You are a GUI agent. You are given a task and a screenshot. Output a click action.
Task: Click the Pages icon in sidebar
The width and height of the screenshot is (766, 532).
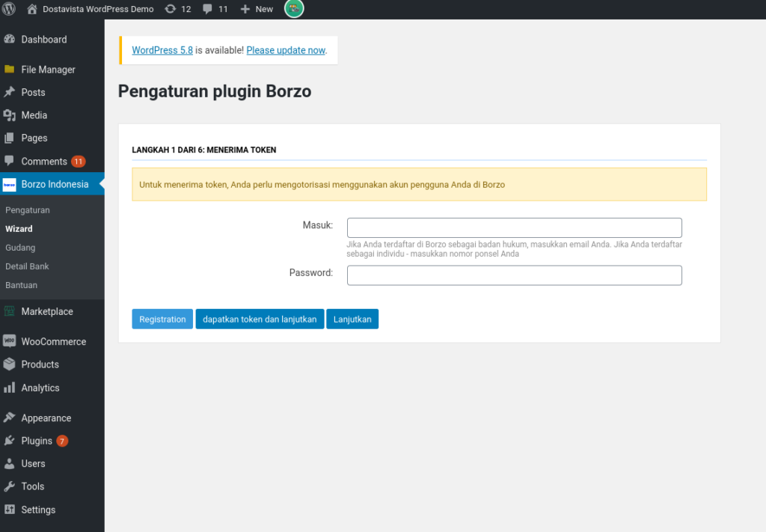point(9,138)
